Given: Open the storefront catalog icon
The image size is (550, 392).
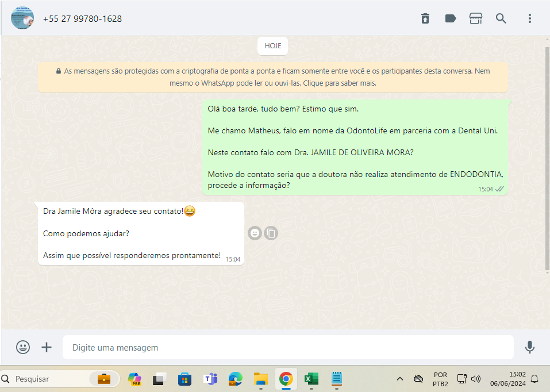Looking at the screenshot, I should click(x=476, y=18).
